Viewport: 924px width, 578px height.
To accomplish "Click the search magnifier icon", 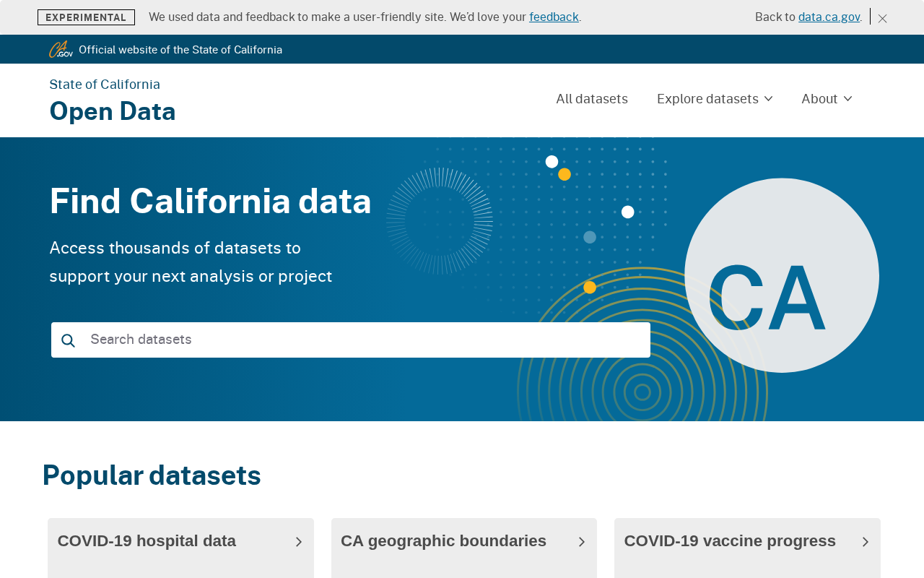I will [x=68, y=340].
